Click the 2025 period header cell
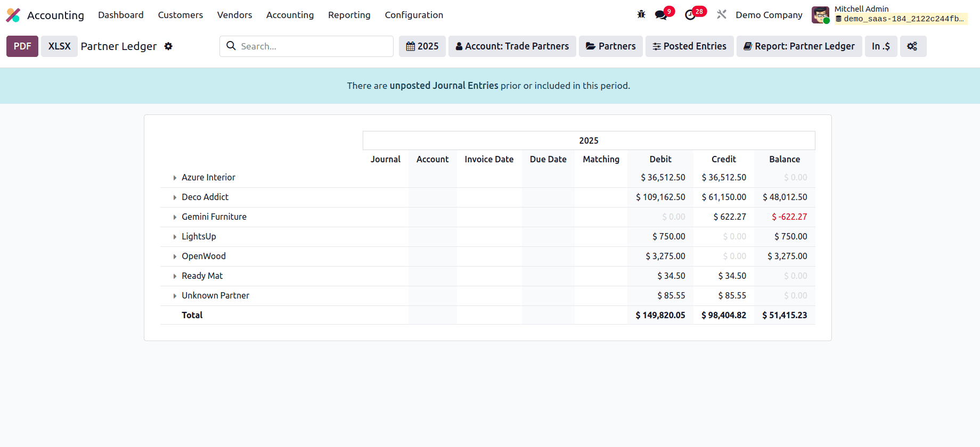 click(589, 140)
